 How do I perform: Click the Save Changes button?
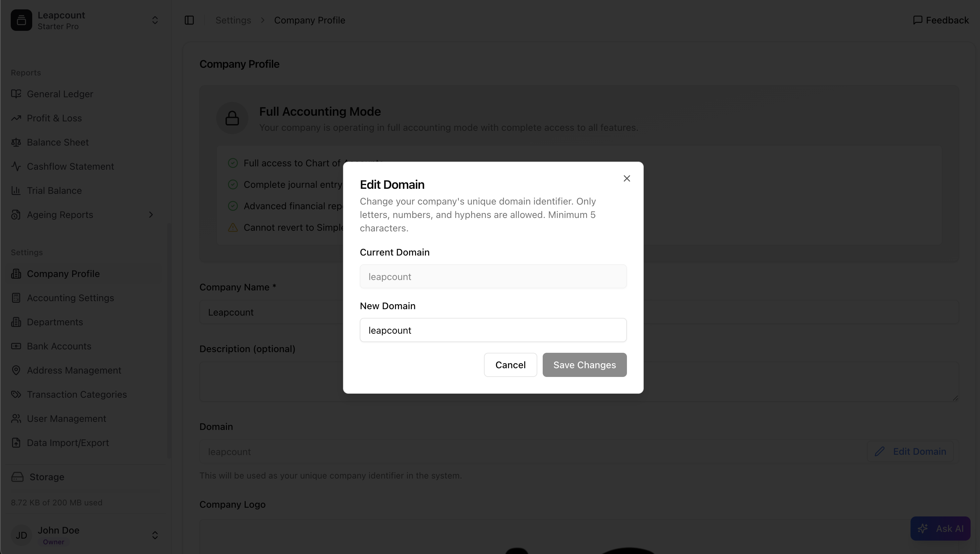click(584, 365)
